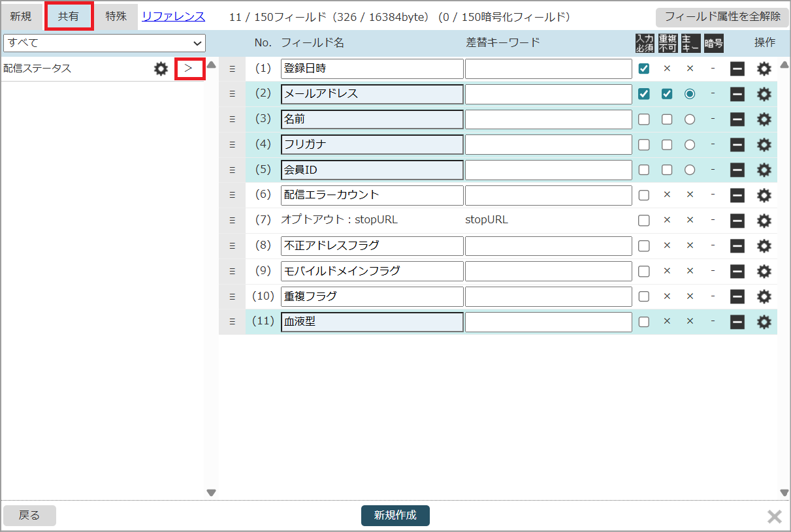Open gear settings for オプトアウト stopURL row

pyautogui.click(x=764, y=221)
